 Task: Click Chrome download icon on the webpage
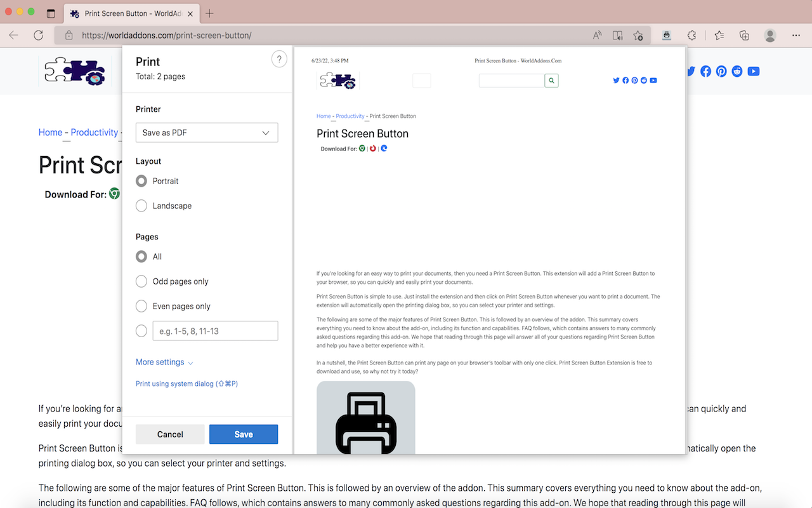tap(114, 194)
